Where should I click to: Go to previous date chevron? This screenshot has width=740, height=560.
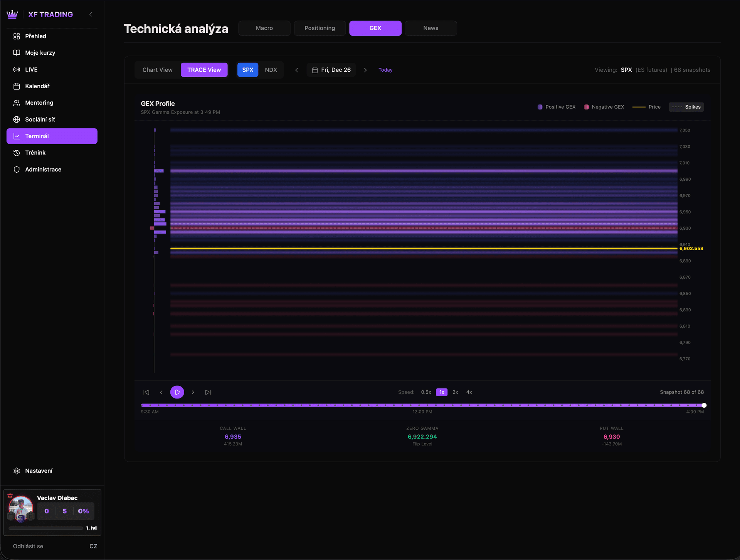(x=296, y=70)
